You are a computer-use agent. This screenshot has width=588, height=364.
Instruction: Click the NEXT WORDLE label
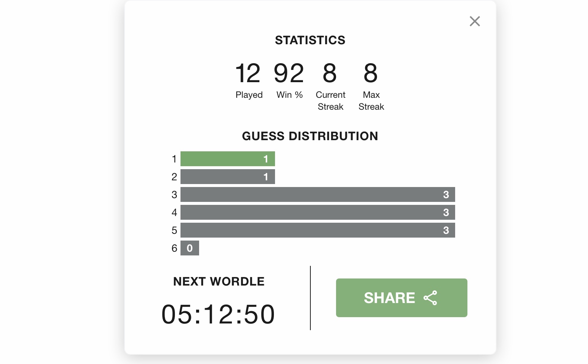point(219,281)
